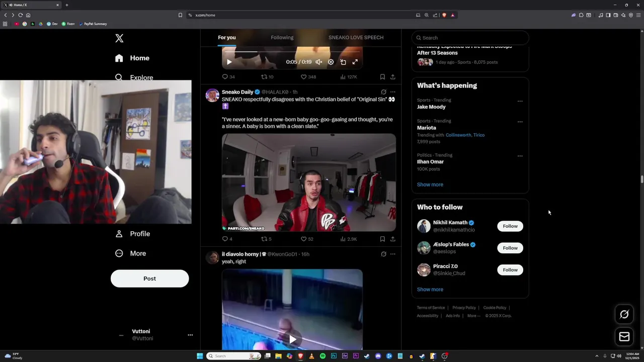Open more options on il diavolo post
This screenshot has height=362, width=644.
[393, 254]
